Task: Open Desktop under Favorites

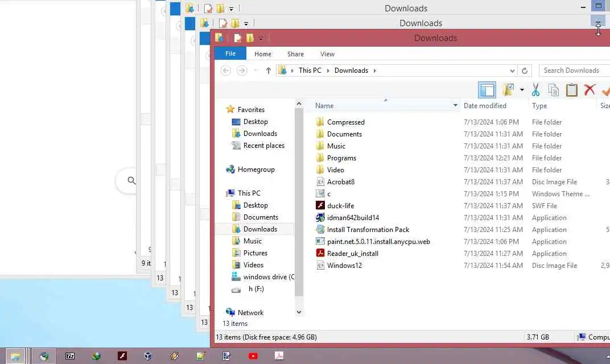Action: tap(255, 122)
